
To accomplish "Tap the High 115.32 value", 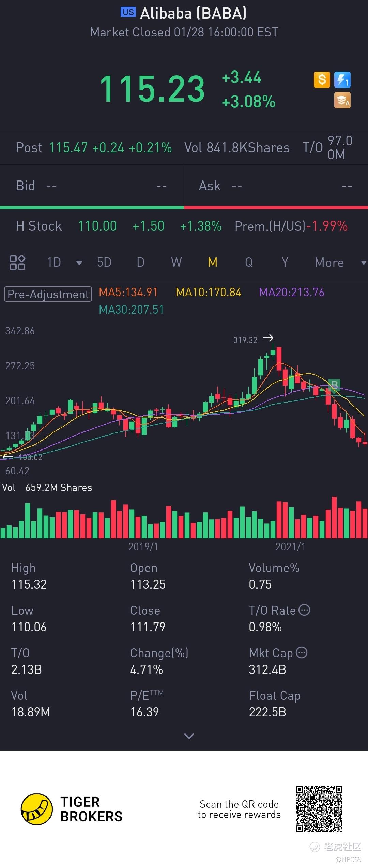I will 29,584.
